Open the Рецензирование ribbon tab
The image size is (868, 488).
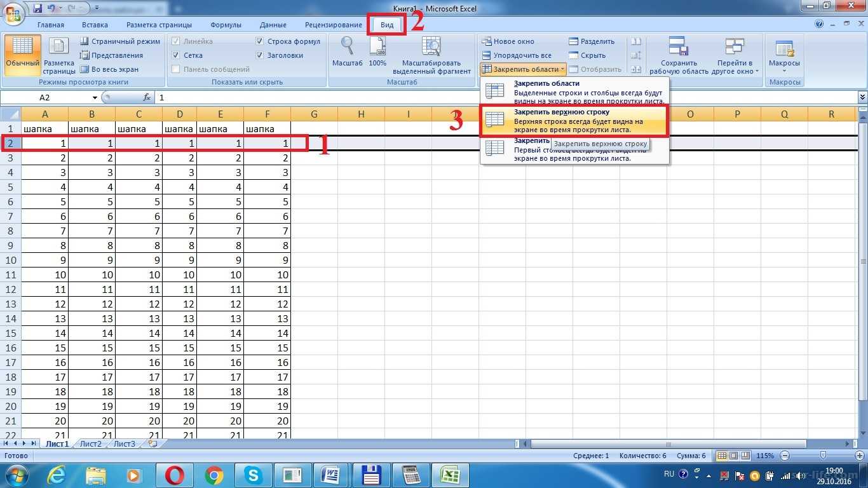tap(334, 25)
